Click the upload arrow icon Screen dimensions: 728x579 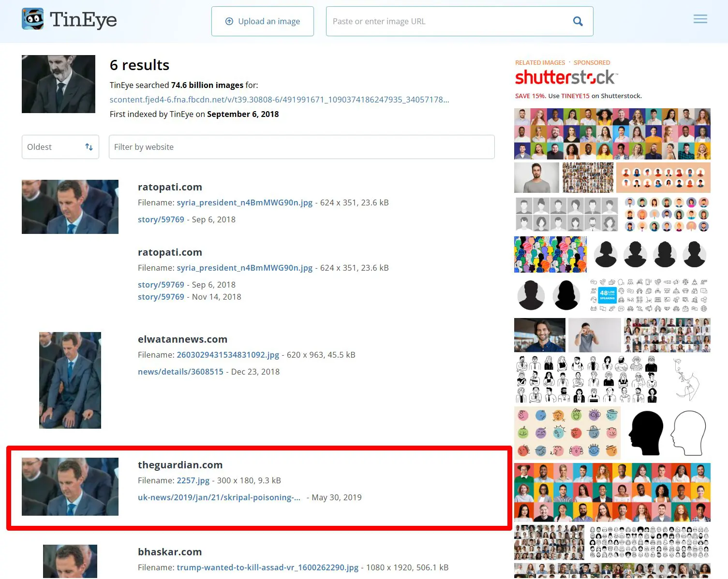point(229,21)
